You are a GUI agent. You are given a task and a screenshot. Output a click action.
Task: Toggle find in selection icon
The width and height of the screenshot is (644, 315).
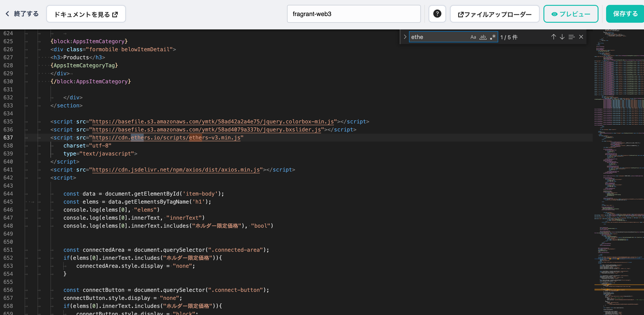[572, 37]
